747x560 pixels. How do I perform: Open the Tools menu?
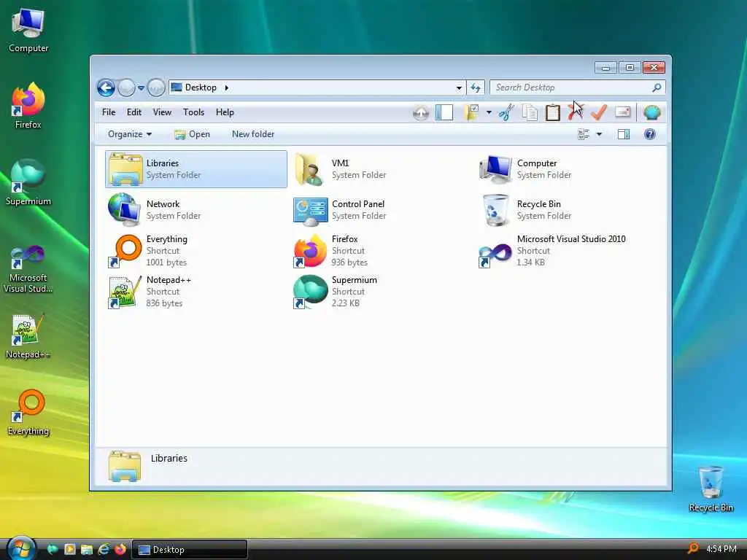[193, 112]
